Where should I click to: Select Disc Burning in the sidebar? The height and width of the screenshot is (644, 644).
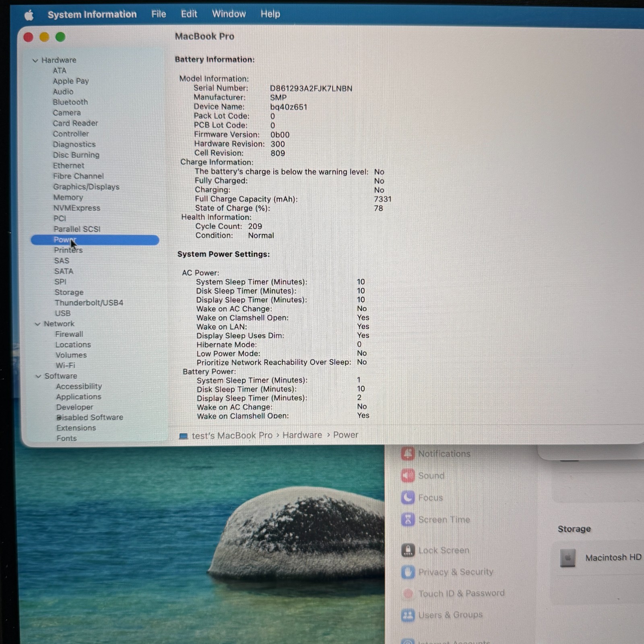click(76, 155)
